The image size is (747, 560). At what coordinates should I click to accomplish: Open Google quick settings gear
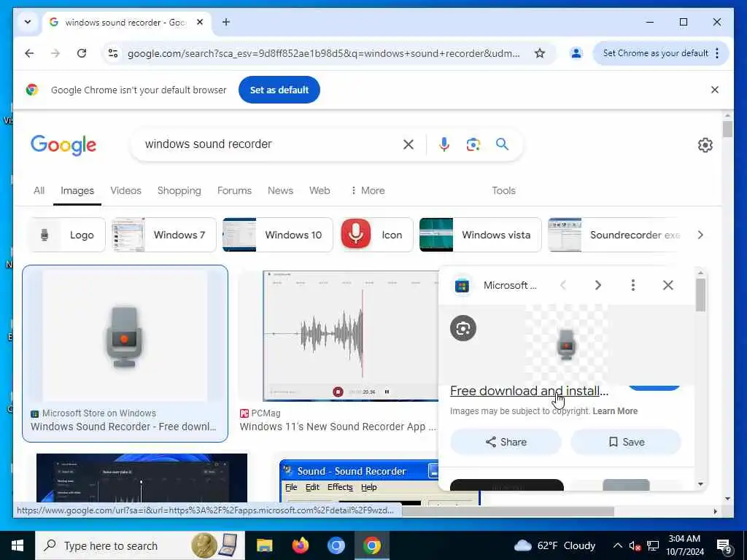pos(705,145)
